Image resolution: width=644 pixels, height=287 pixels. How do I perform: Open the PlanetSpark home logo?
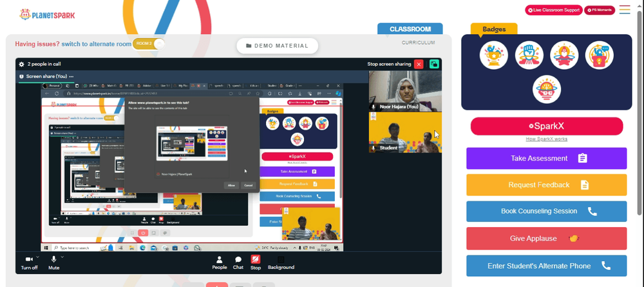(47, 15)
